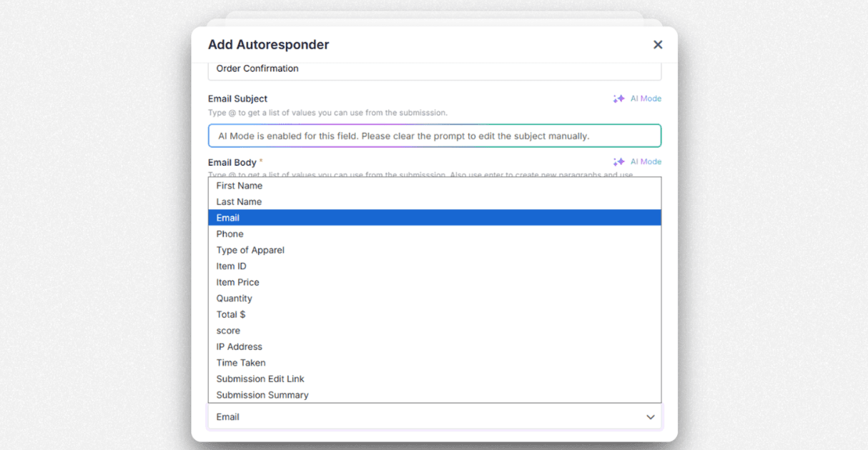
Task: Click the AI Mode sparkle icon for Email Body
Action: point(619,161)
